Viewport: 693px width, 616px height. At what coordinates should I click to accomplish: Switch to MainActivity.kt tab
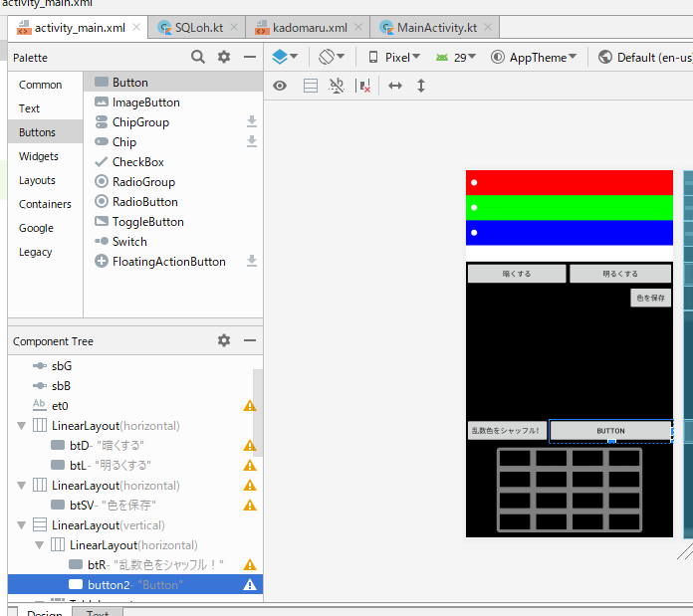click(435, 28)
